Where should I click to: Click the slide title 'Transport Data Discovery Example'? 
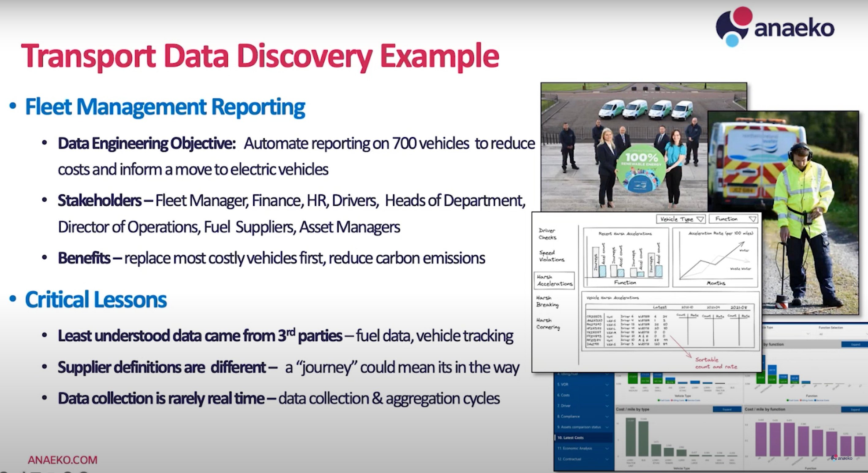tap(260, 56)
